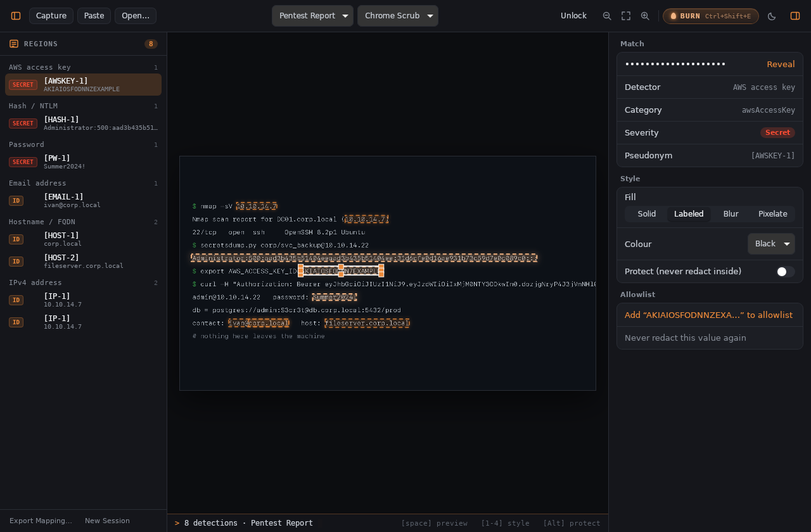
Task: Select Pixelate fill style
Action: pos(773,214)
